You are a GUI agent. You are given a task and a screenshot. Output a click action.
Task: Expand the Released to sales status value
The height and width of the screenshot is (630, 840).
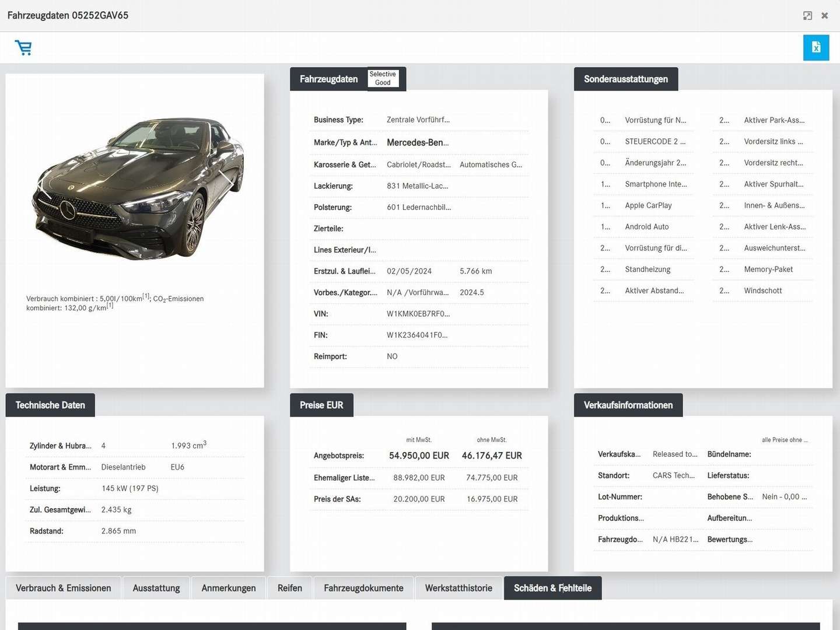coord(675,454)
